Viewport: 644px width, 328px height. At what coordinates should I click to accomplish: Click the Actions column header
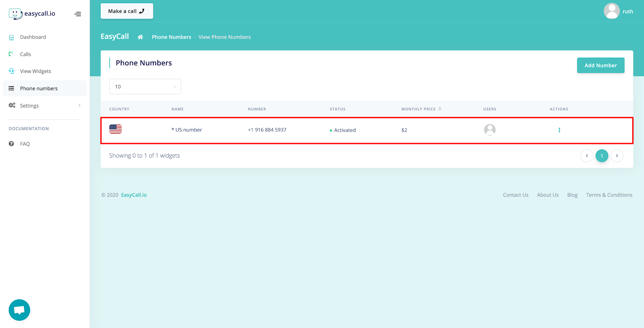(559, 109)
